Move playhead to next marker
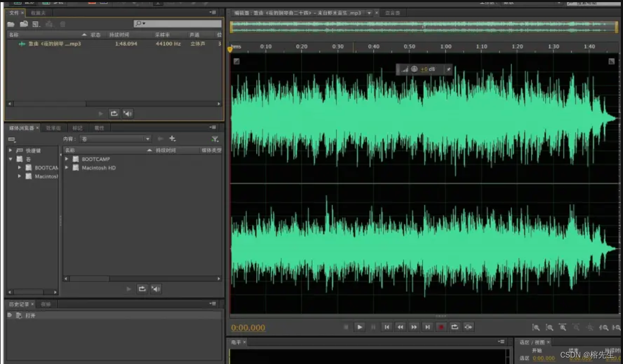Image resolution: width=623 pixels, height=364 pixels. pyautogui.click(x=427, y=327)
